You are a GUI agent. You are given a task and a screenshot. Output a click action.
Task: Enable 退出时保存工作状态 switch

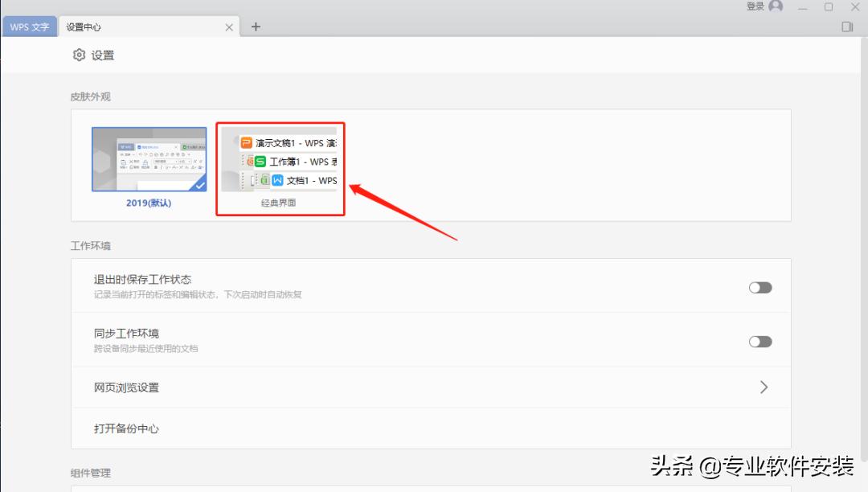coord(760,287)
